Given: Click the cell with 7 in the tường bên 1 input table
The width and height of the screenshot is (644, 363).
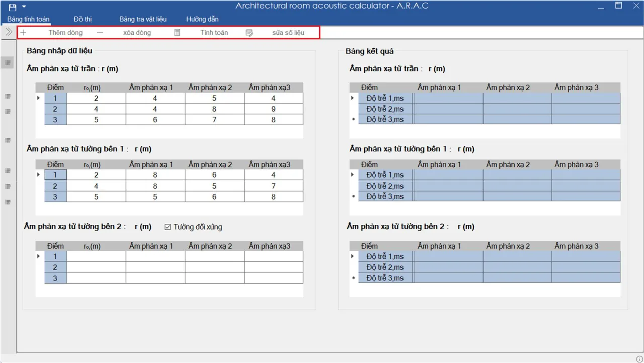Looking at the screenshot, I should (274, 186).
